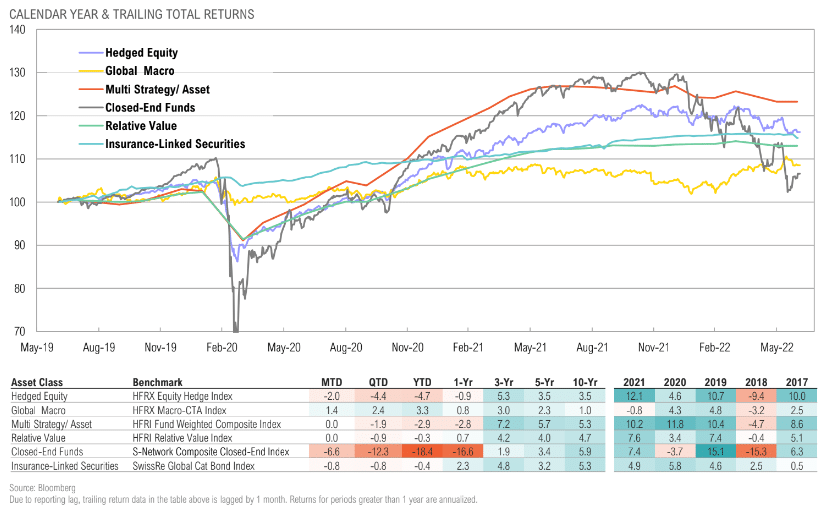Select HFRX Equity Hedge Index benchmark row
This screenshot has width=829, height=507.
(182, 397)
